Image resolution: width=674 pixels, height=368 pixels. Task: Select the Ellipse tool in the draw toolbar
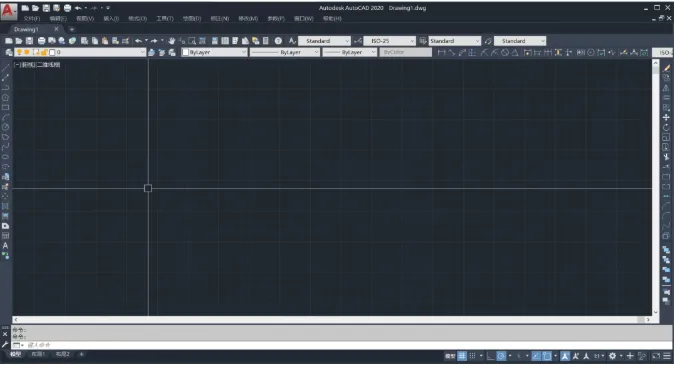point(5,156)
